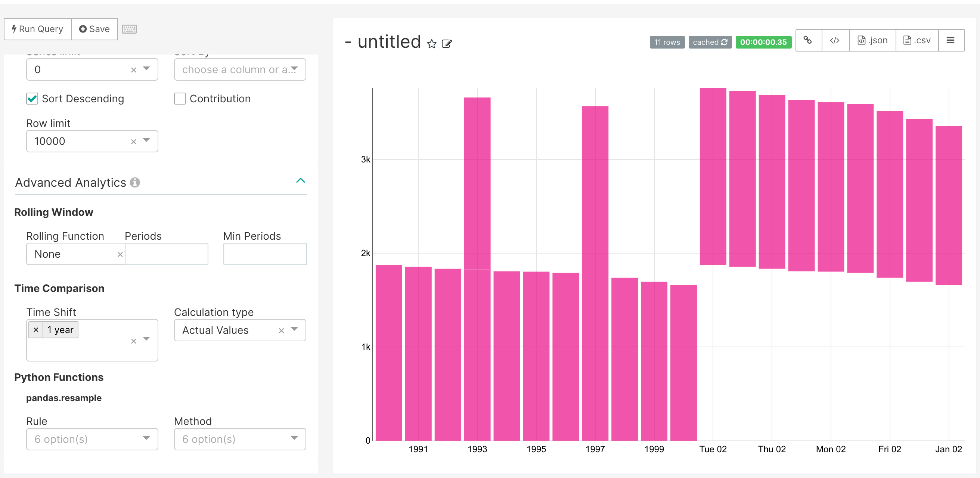
Task: Click the Advanced Analytics info icon
Action: (x=135, y=183)
